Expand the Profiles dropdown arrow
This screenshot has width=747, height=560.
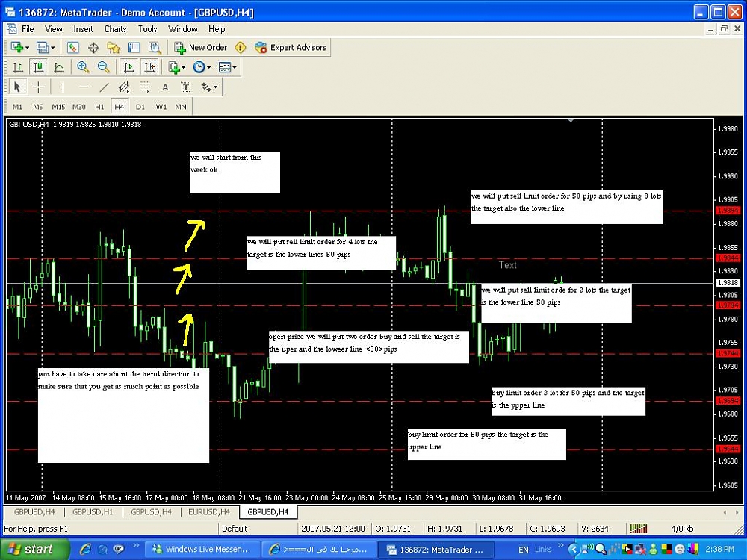click(x=52, y=48)
